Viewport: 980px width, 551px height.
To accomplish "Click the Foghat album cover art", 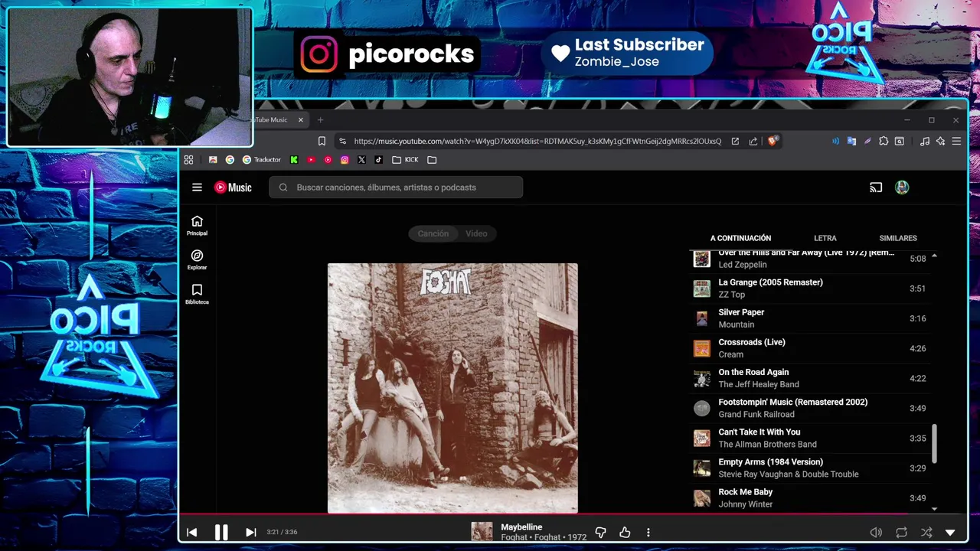I will [x=452, y=388].
